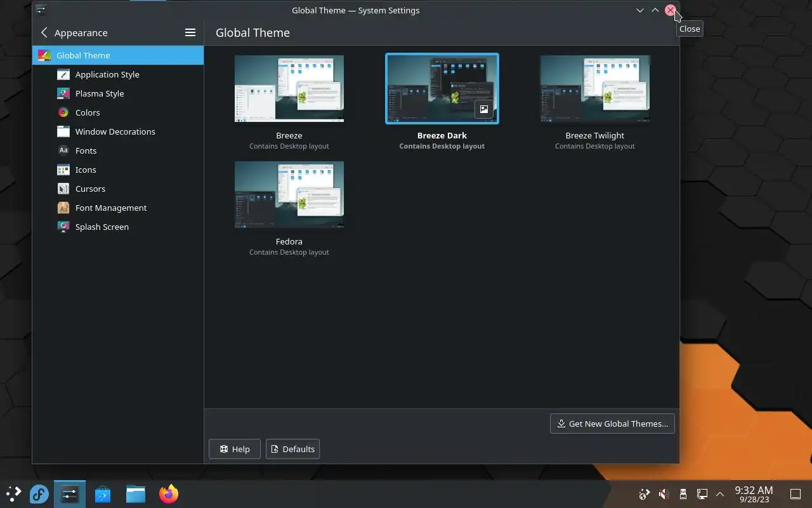Select the Breeze theme thumbnail
Image resolution: width=812 pixels, height=508 pixels.
tap(289, 89)
